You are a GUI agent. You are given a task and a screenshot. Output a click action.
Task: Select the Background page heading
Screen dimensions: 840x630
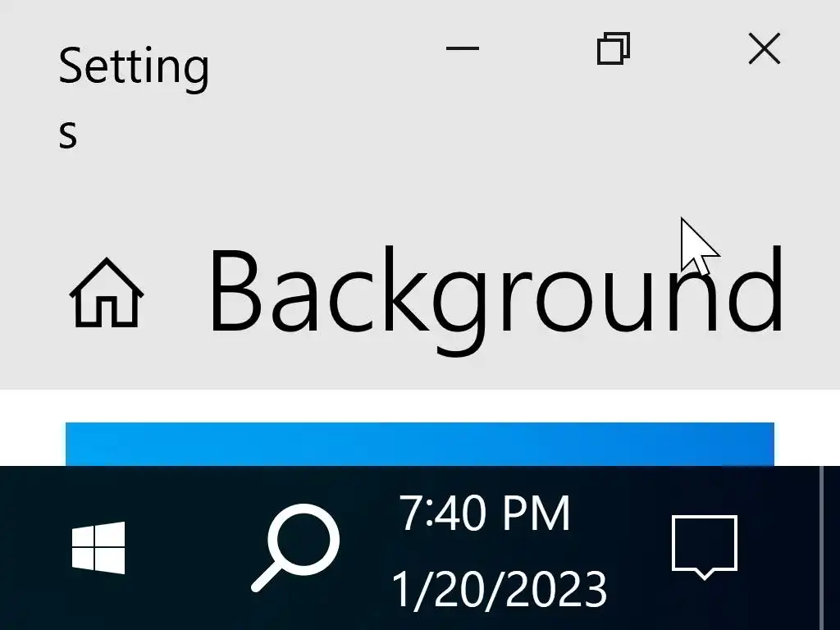496,299
